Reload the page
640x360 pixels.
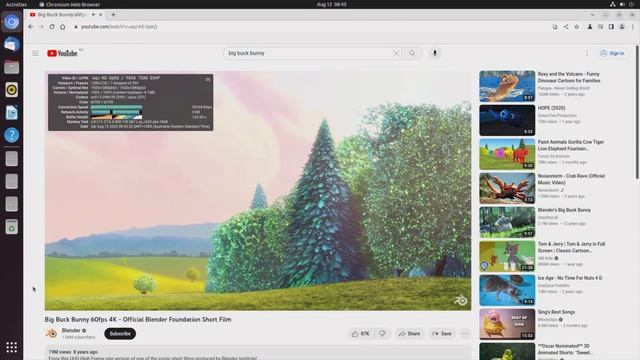coord(52,27)
